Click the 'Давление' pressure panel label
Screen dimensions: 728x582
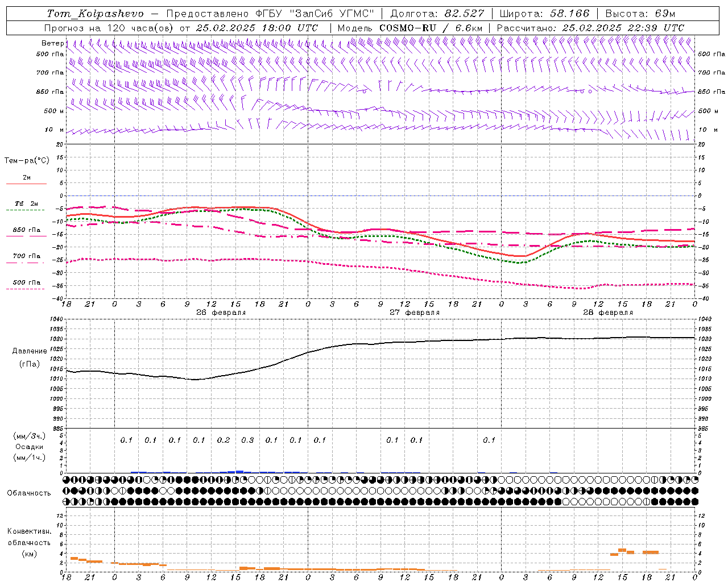30,351
